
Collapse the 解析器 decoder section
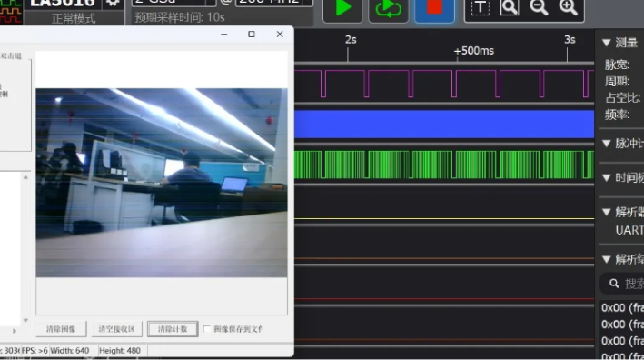coord(607,212)
